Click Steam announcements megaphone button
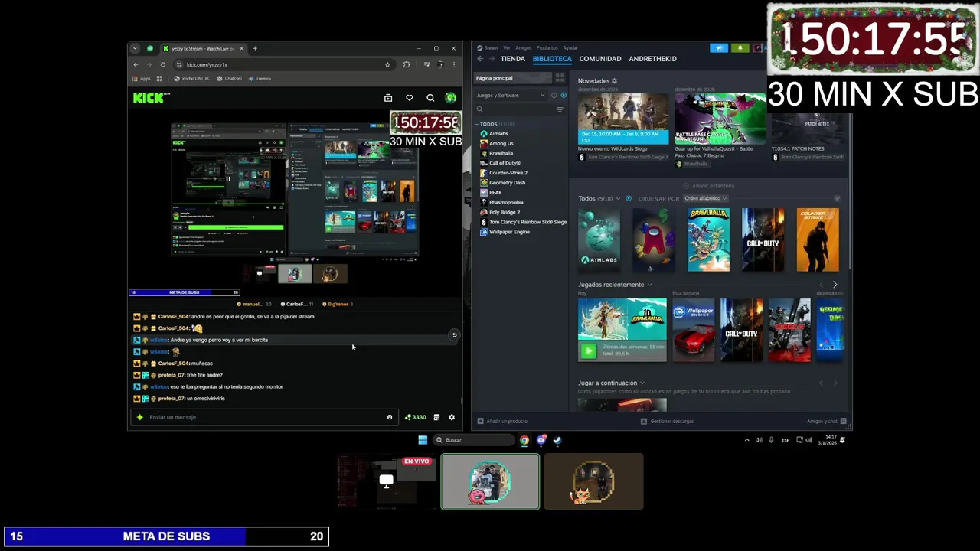This screenshot has width=980, height=551. tap(718, 47)
